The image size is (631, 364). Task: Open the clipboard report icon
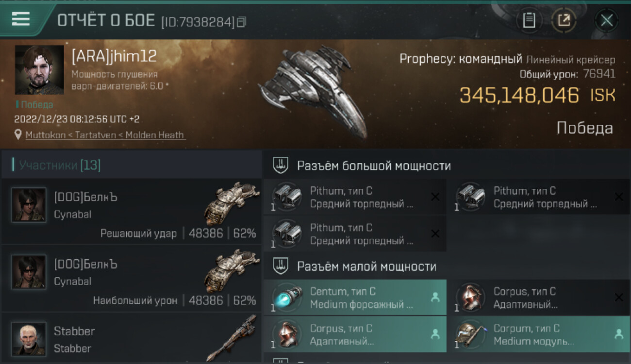tap(529, 20)
